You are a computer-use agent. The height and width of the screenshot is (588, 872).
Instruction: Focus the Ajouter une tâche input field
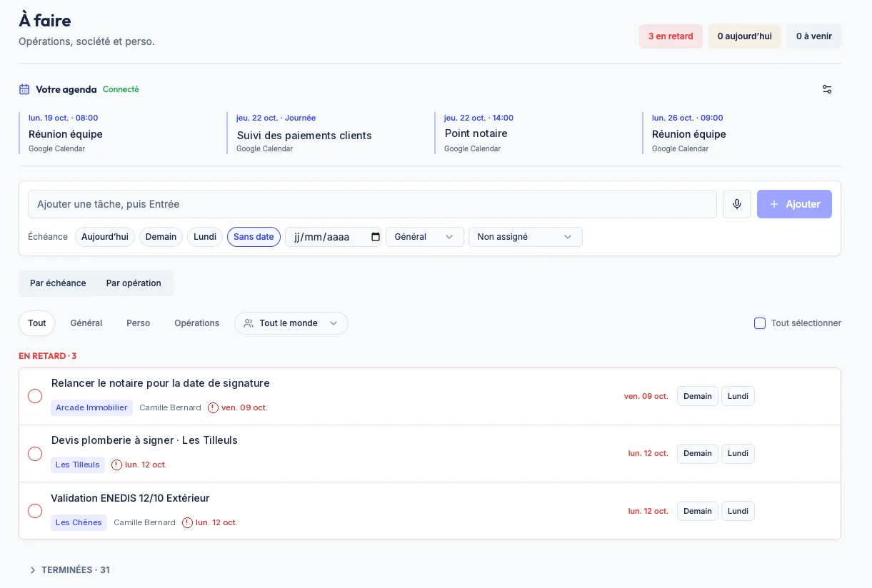(x=372, y=204)
